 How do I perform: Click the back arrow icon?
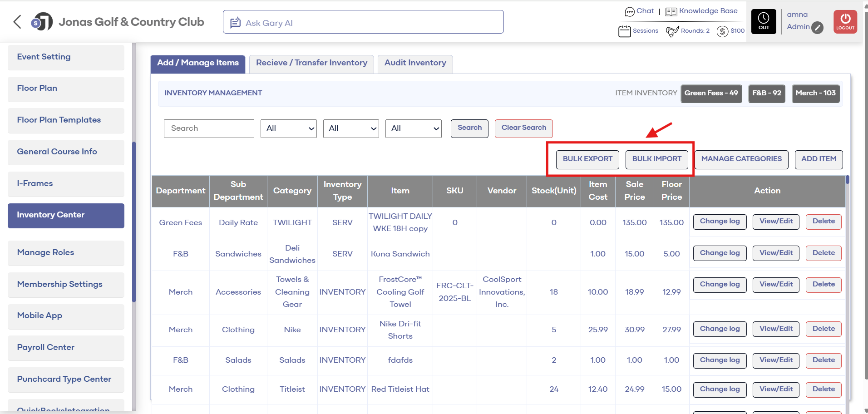[x=17, y=22]
